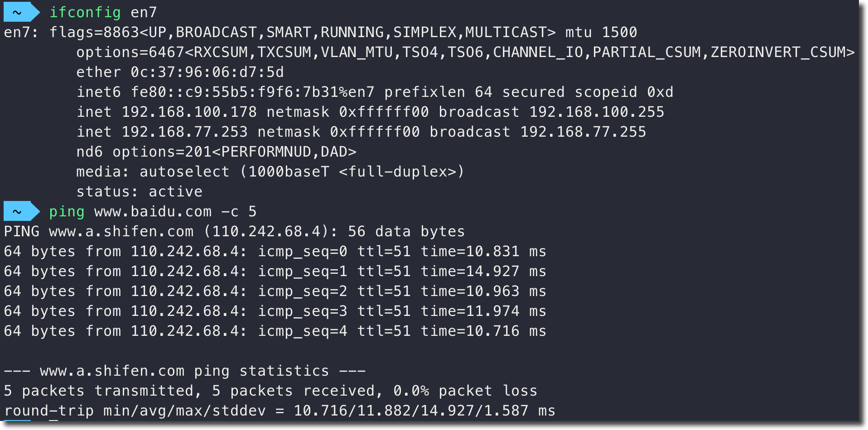This screenshot has width=868, height=430.
Task: Click the inet6 fe80 link-local address
Action: pos(252,92)
